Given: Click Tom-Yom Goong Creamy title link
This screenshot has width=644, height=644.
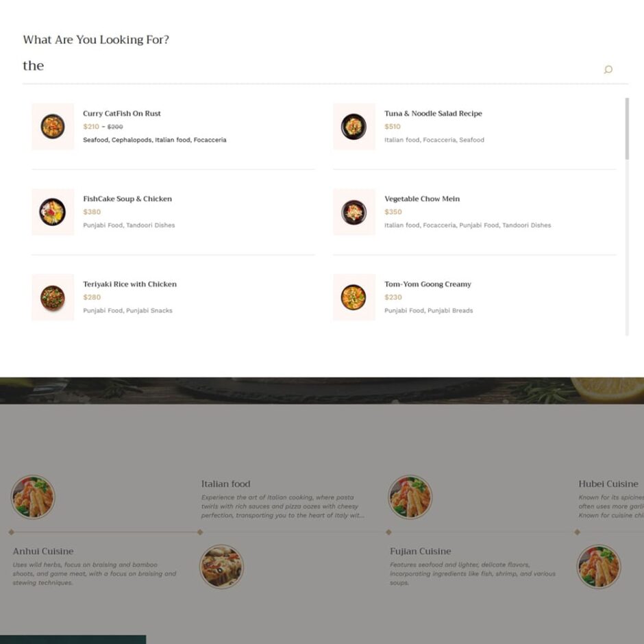Looking at the screenshot, I should tap(428, 284).
